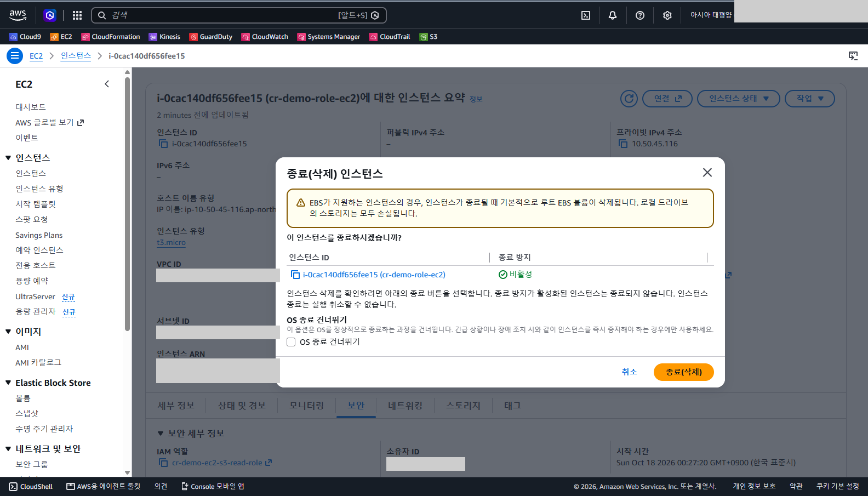Switch to the 네트워킹 tab
This screenshot has height=496, width=868.
click(406, 406)
